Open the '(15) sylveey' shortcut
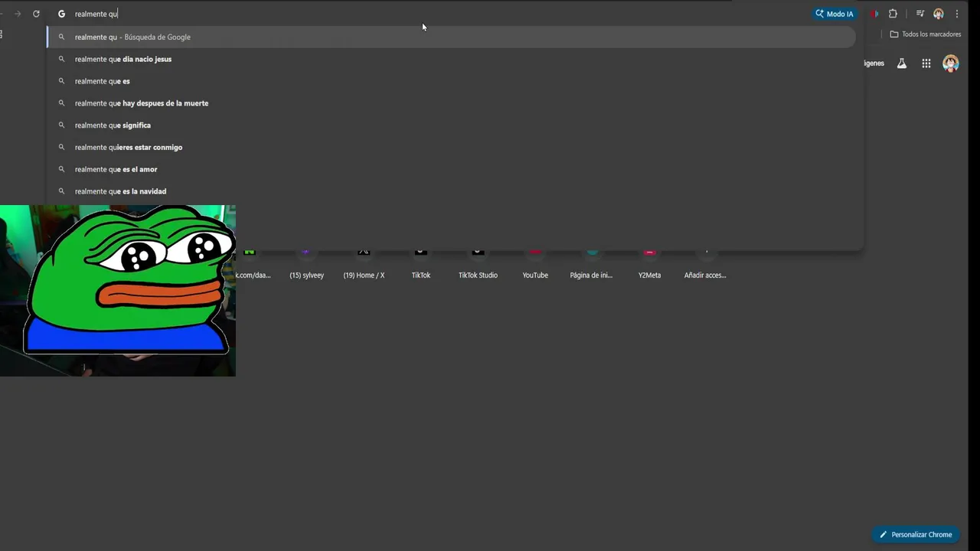The image size is (980, 551). coord(306,263)
